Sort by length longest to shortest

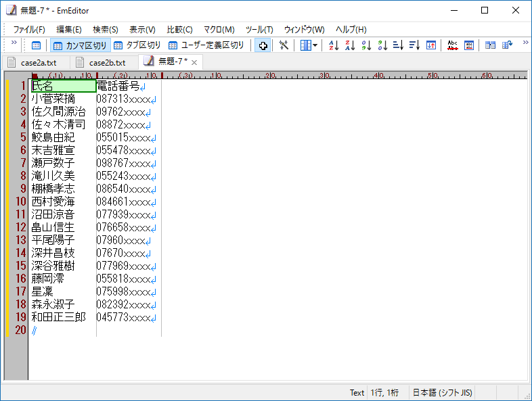pos(415,45)
